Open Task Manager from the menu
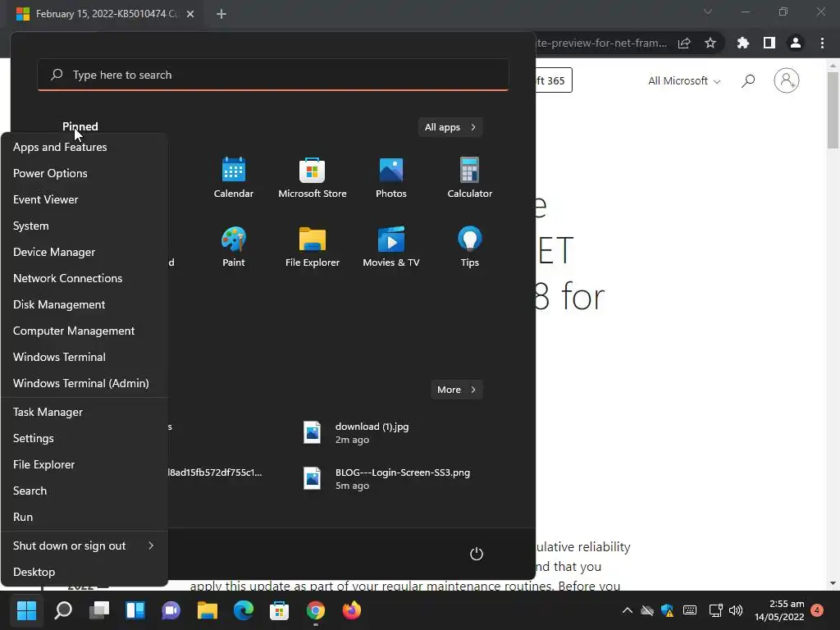This screenshot has width=840, height=630. point(84,412)
